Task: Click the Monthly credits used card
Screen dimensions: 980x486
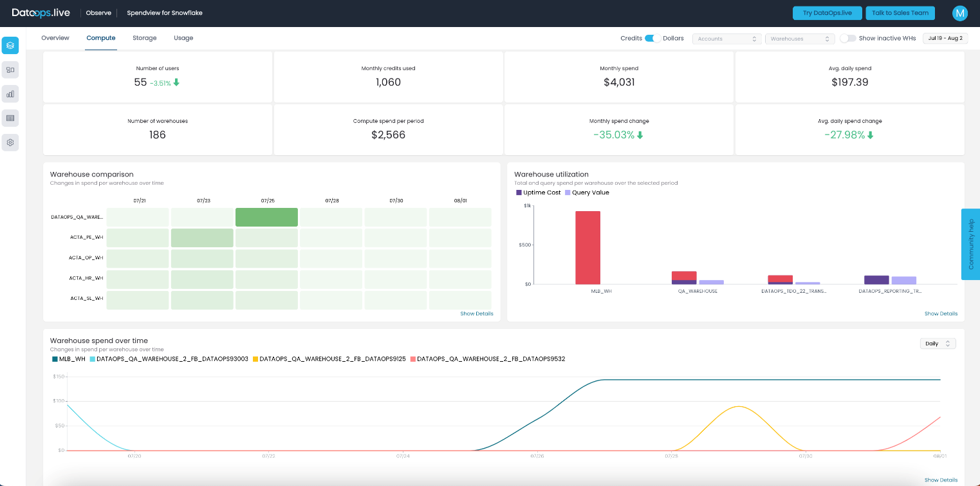Action: pos(388,77)
